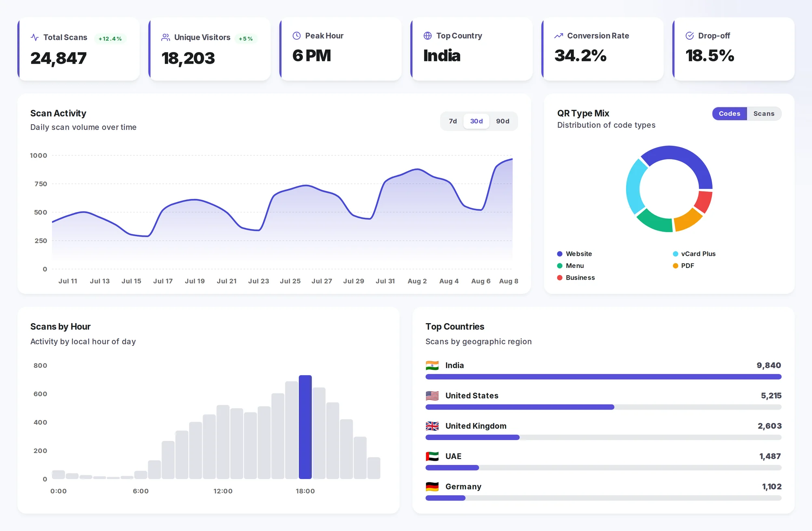Switch Scan Activity to 7d range
The height and width of the screenshot is (531, 812).
(x=453, y=121)
